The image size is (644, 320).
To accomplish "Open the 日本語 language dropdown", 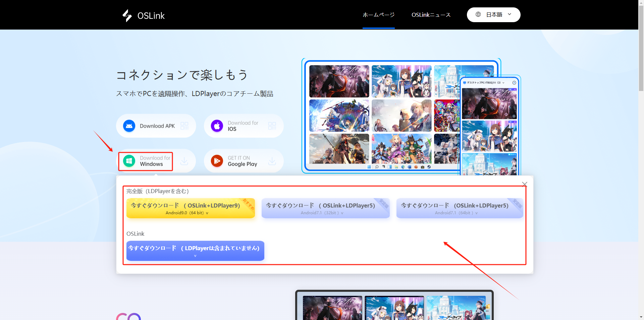I will coord(494,15).
